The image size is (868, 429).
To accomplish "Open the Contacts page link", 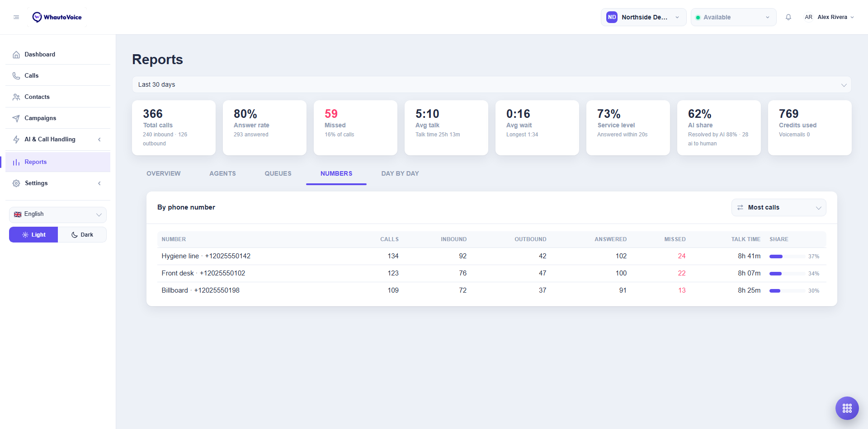I will click(x=58, y=97).
